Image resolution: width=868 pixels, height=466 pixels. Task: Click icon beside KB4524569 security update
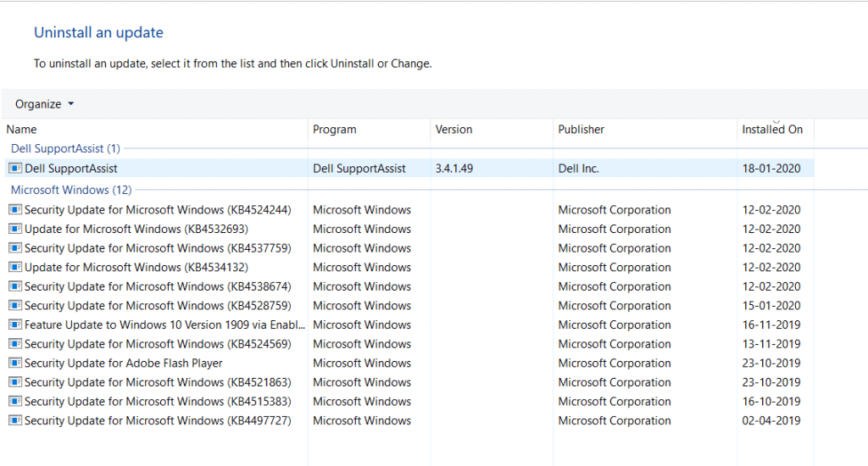tap(15, 344)
